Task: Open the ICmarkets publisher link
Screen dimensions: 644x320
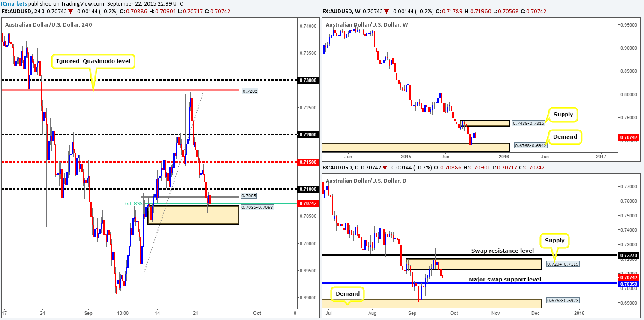Action: [x=14, y=3]
